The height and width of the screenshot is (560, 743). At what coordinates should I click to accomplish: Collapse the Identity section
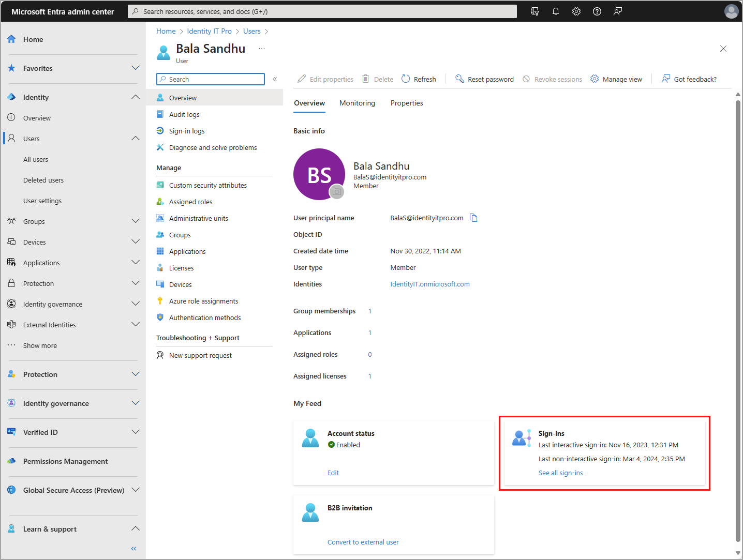pyautogui.click(x=136, y=97)
